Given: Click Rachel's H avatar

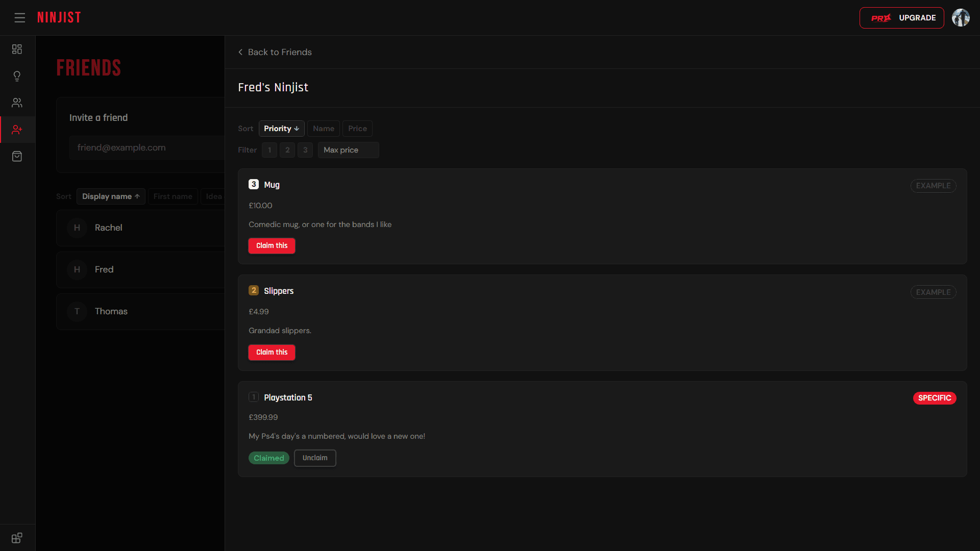Looking at the screenshot, I should pos(77,228).
